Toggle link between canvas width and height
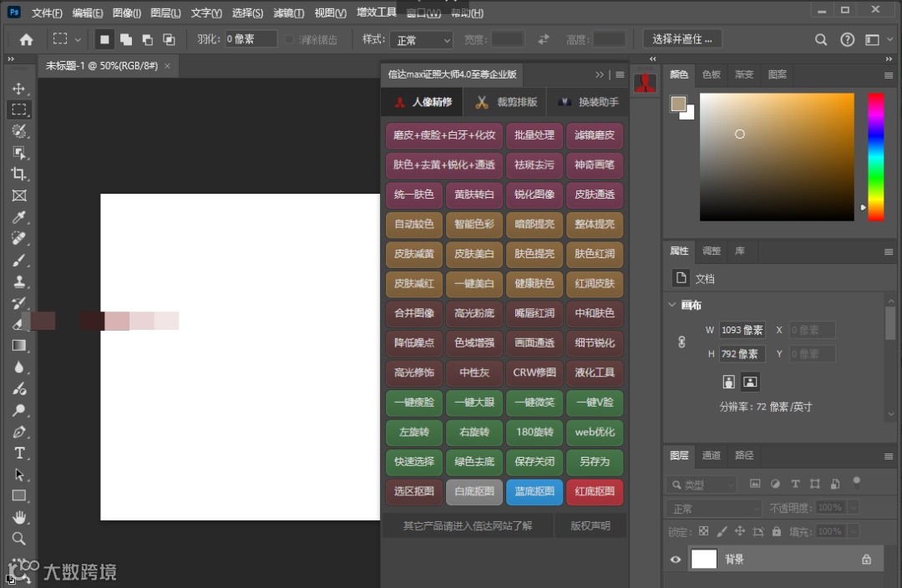This screenshot has height=588, width=902. point(682,342)
